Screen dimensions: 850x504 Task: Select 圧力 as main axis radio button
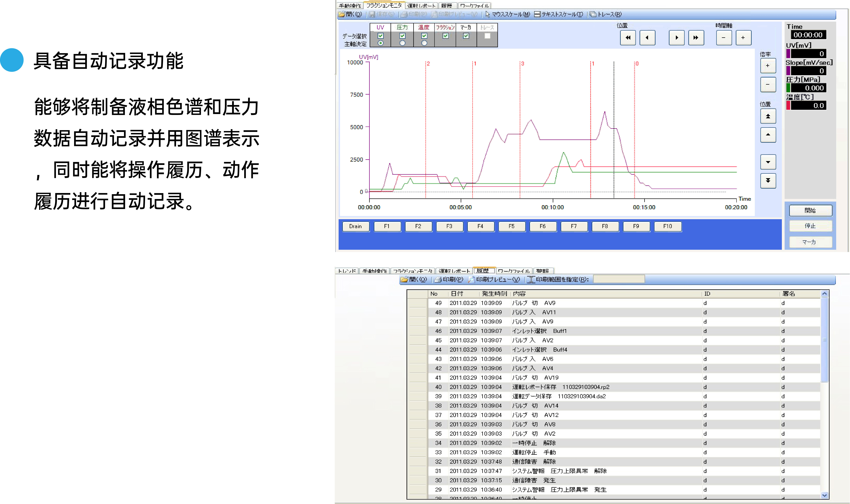tap(402, 43)
